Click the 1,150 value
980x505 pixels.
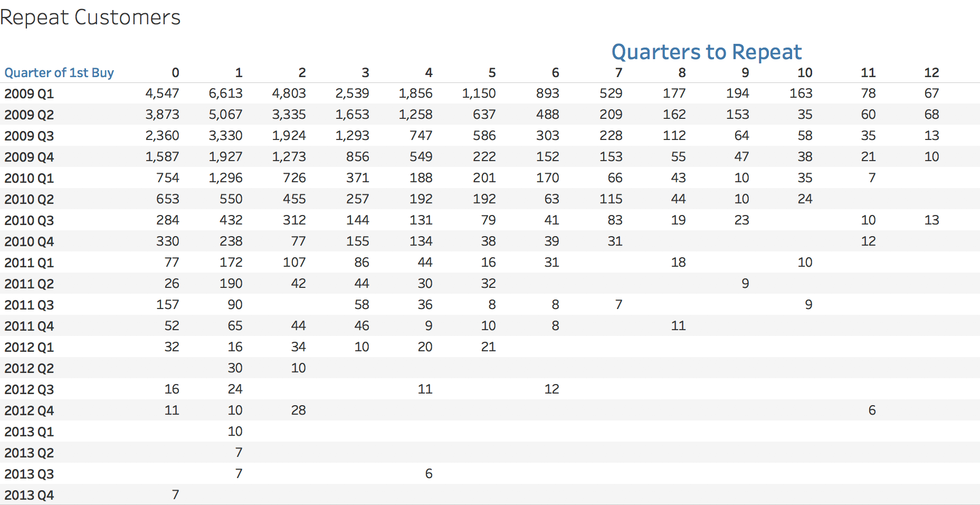(479, 93)
